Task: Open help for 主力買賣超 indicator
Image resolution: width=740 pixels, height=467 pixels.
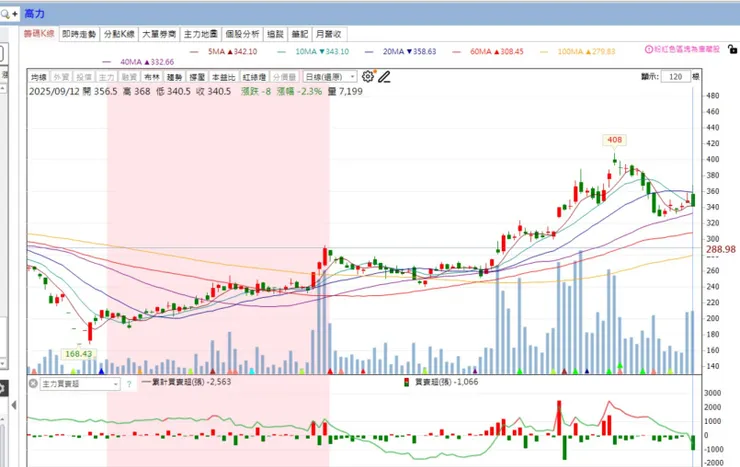Action: (129, 384)
